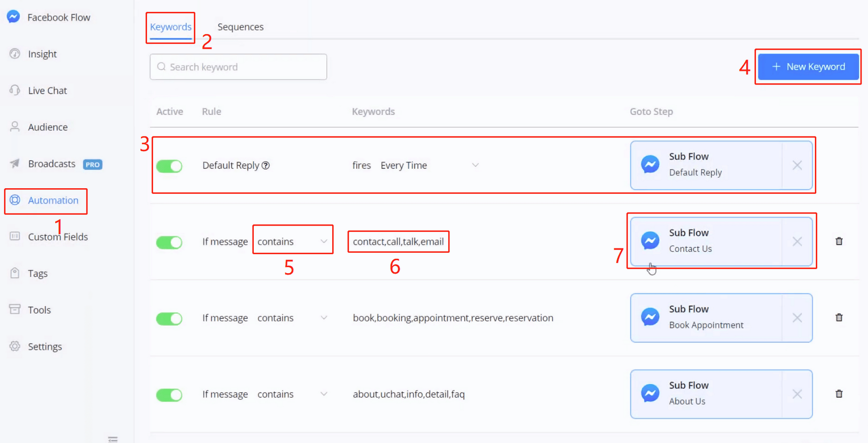Image resolution: width=868 pixels, height=443 pixels.
Task: Delete the Book Appointment keyword rule trash icon
Action: (839, 317)
